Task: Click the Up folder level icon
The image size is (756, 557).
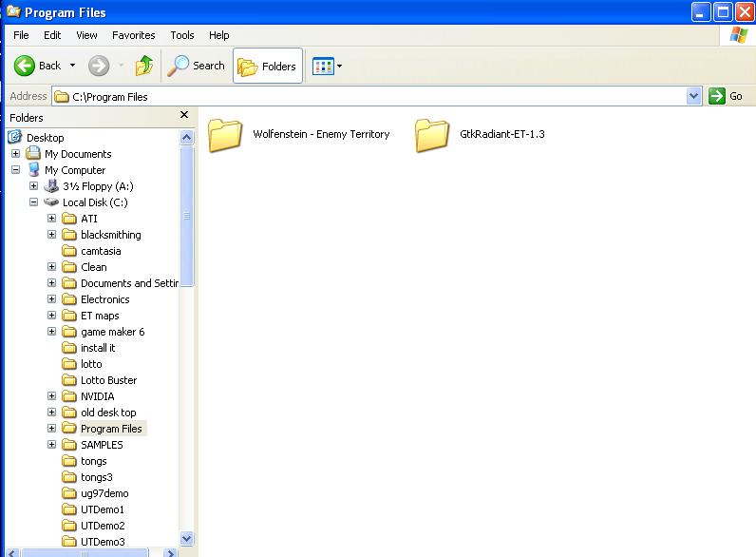Action: click(x=144, y=66)
